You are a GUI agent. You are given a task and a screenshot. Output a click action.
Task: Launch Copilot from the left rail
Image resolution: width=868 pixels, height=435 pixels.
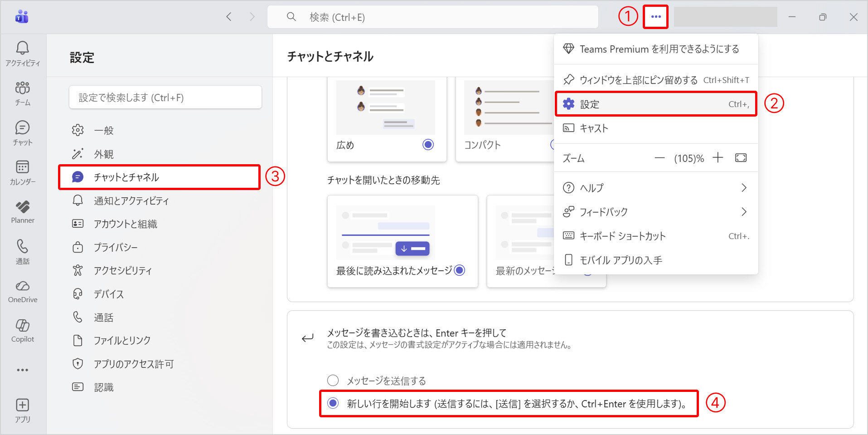coord(22,331)
